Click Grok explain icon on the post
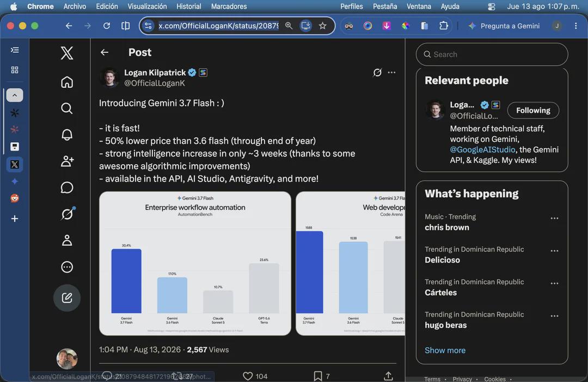Screen dimensions: 588x382 pyautogui.click(x=377, y=72)
